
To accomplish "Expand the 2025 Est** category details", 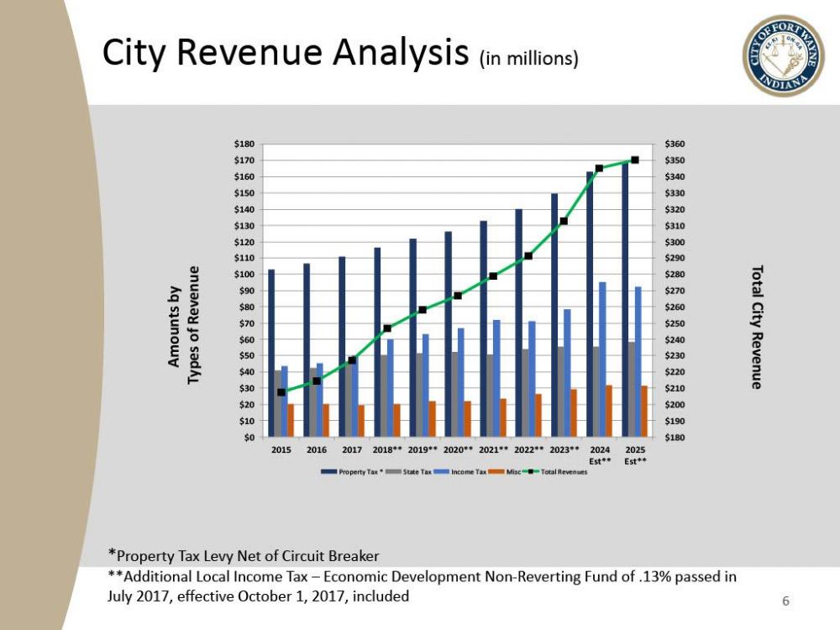I will coord(634,454).
